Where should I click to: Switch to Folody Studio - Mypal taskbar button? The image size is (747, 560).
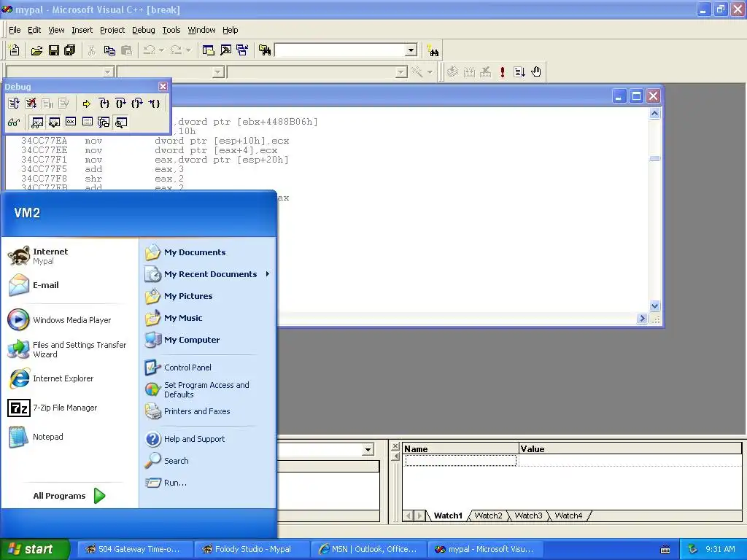tap(252, 549)
